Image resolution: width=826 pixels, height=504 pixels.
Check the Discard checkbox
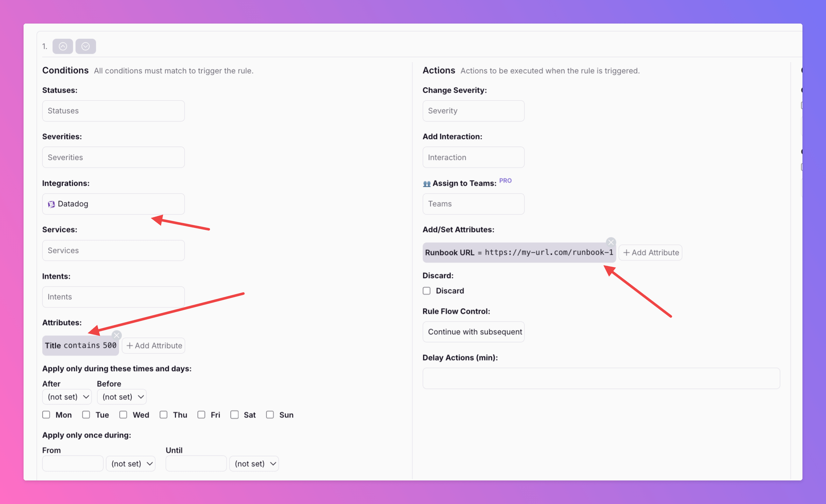pos(426,291)
